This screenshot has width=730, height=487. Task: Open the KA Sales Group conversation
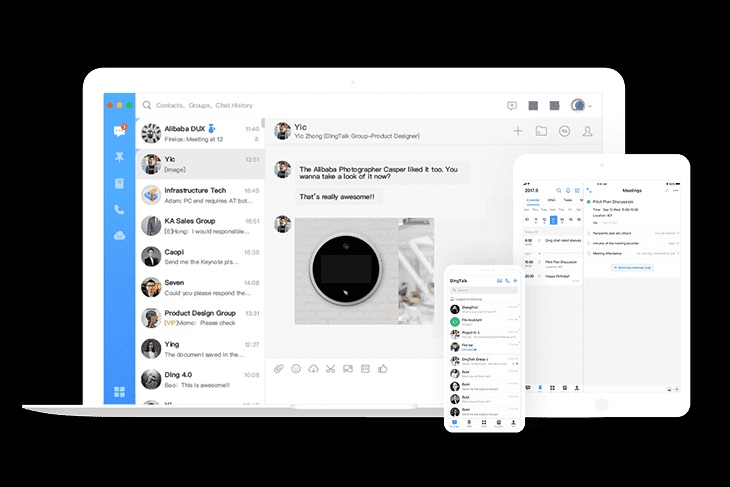(x=200, y=226)
